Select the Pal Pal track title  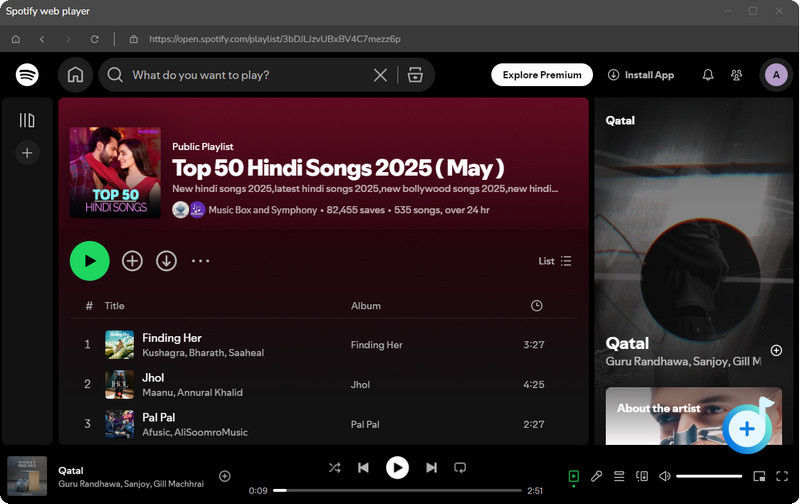click(159, 418)
